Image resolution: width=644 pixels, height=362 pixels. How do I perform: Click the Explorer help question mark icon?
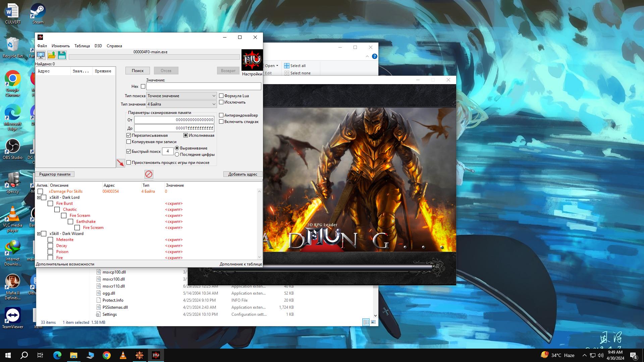click(x=375, y=56)
